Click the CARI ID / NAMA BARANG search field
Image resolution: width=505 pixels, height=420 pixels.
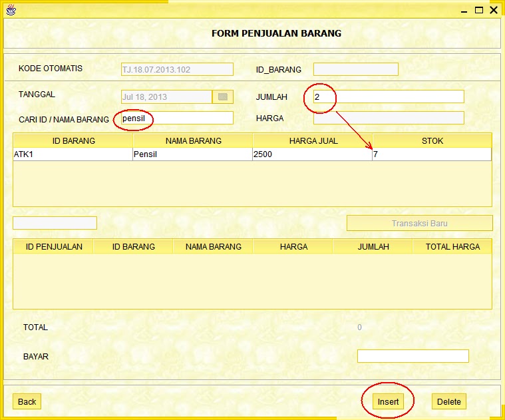(x=177, y=118)
